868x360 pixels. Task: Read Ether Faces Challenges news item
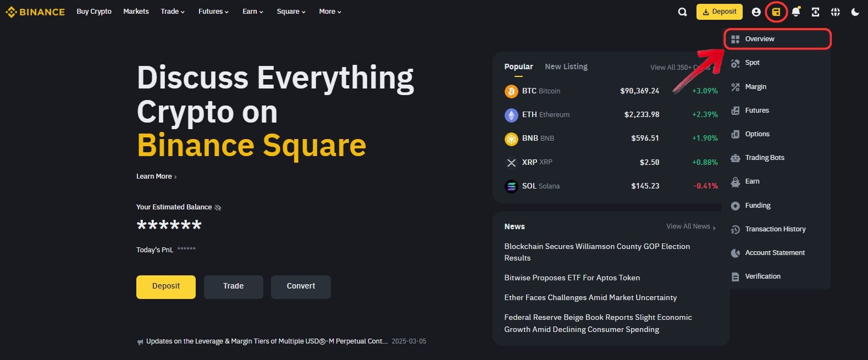pos(590,298)
